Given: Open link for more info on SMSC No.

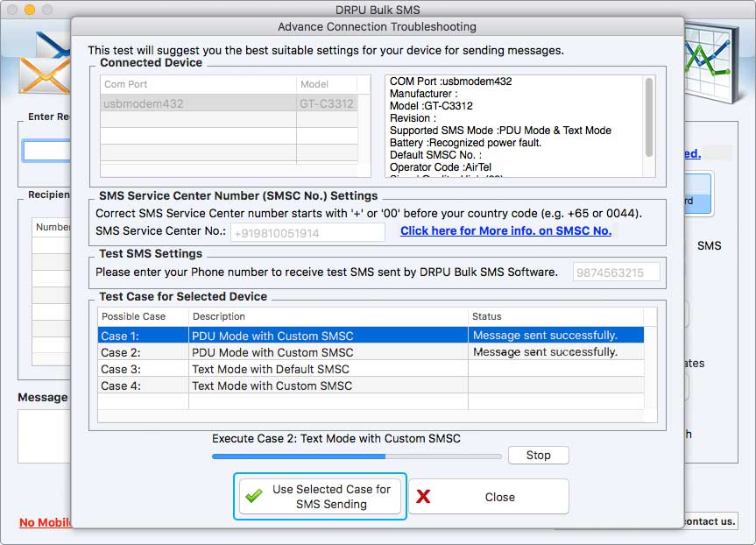Looking at the screenshot, I should 505,231.
